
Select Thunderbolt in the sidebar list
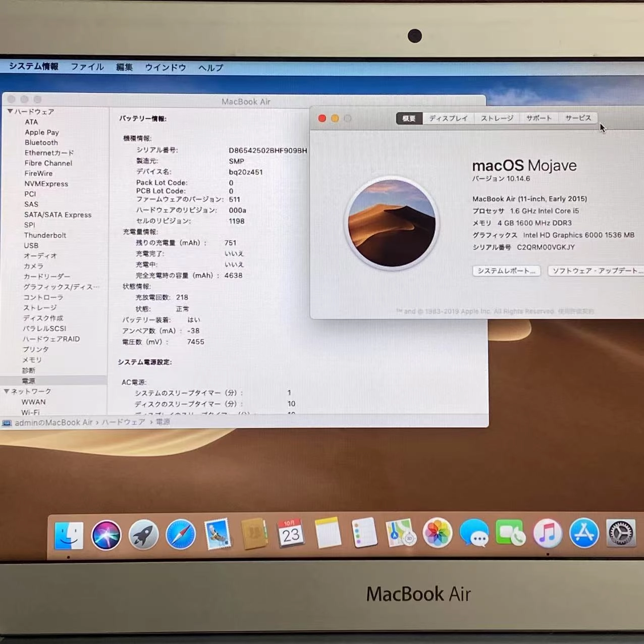(x=45, y=235)
